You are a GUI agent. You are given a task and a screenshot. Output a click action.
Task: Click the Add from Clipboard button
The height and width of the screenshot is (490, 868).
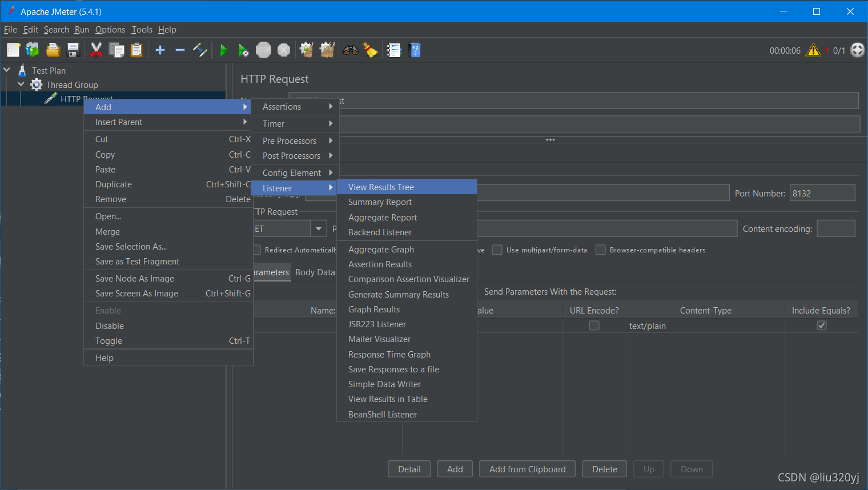pyautogui.click(x=528, y=469)
